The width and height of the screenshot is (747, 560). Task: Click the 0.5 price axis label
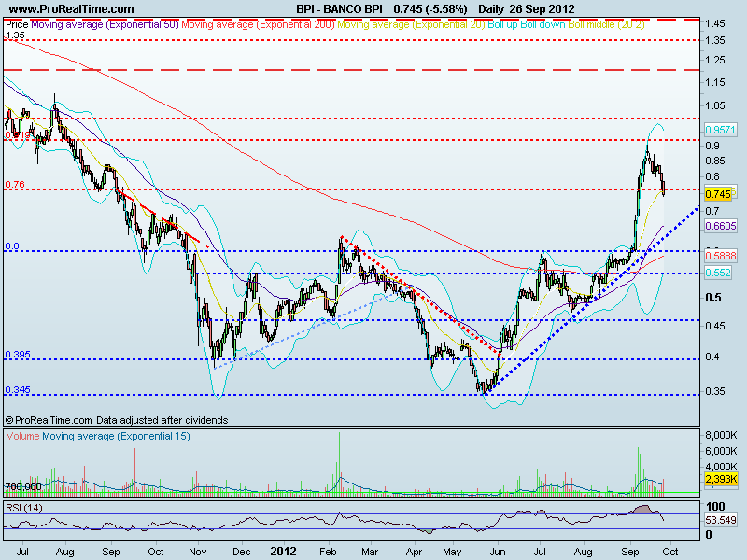[x=713, y=298]
